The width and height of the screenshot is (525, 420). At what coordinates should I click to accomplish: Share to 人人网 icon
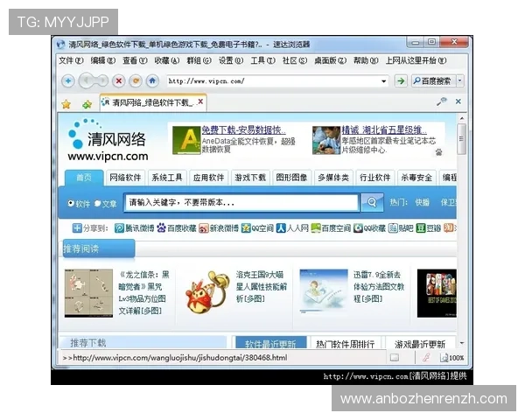click(x=281, y=228)
